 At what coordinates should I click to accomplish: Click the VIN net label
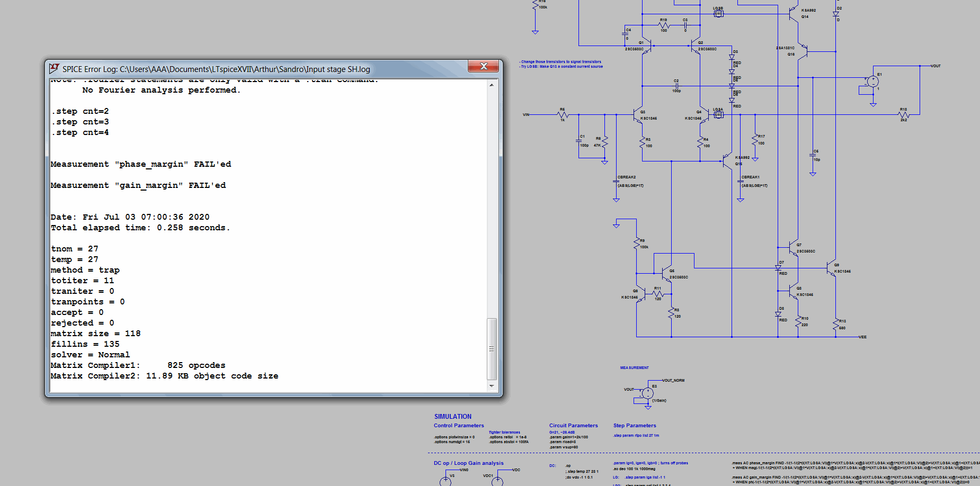[x=526, y=115]
